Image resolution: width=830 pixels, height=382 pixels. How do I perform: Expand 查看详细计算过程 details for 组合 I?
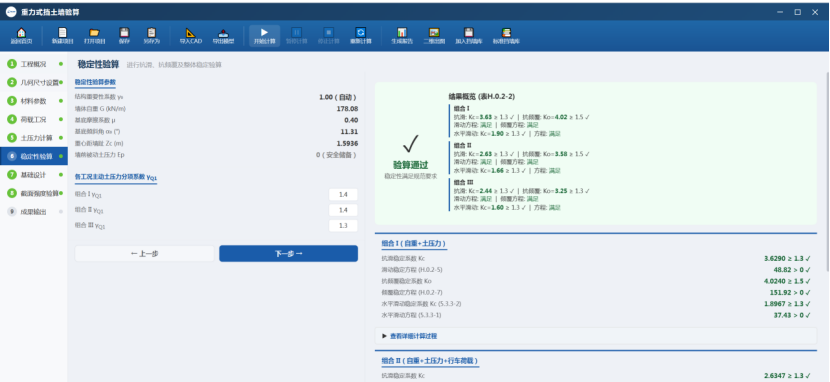[x=596, y=336]
